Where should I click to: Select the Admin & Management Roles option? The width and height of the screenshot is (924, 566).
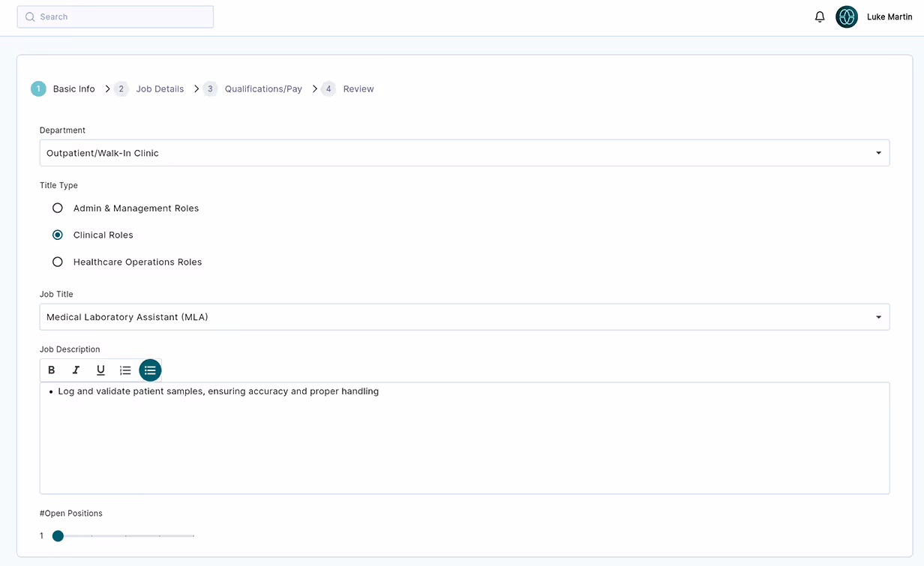[x=58, y=208]
